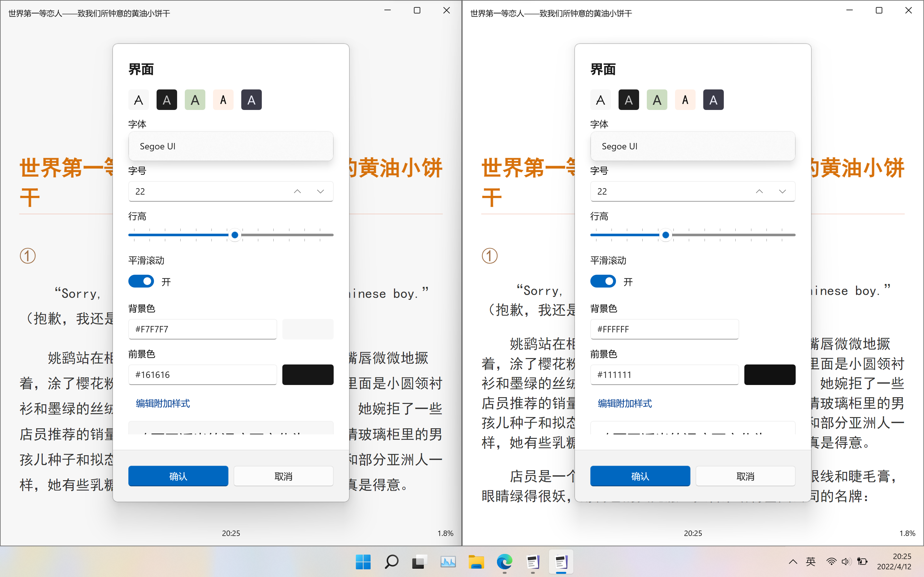Screen dimensions: 924x577
Task: Open Microsoft Edge from the taskbar
Action: coord(504,562)
